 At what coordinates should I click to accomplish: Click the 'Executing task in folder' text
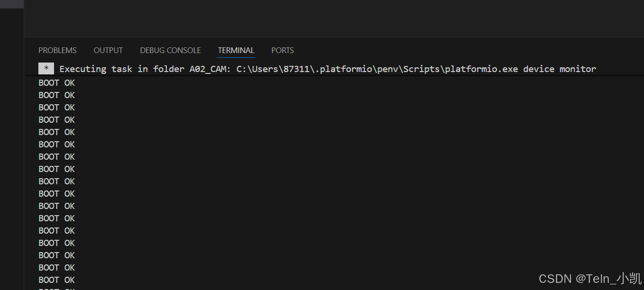click(x=122, y=69)
